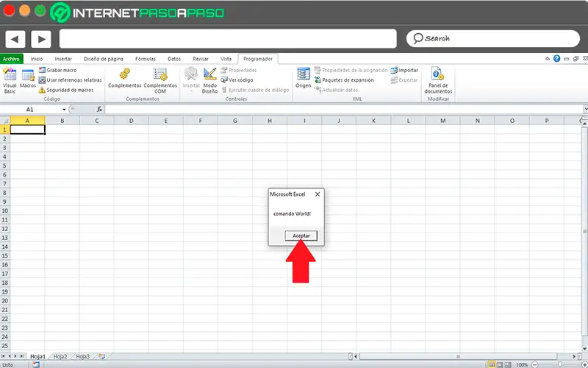Switch to Page Layout view
This screenshot has width=588, height=368.
[x=500, y=364]
